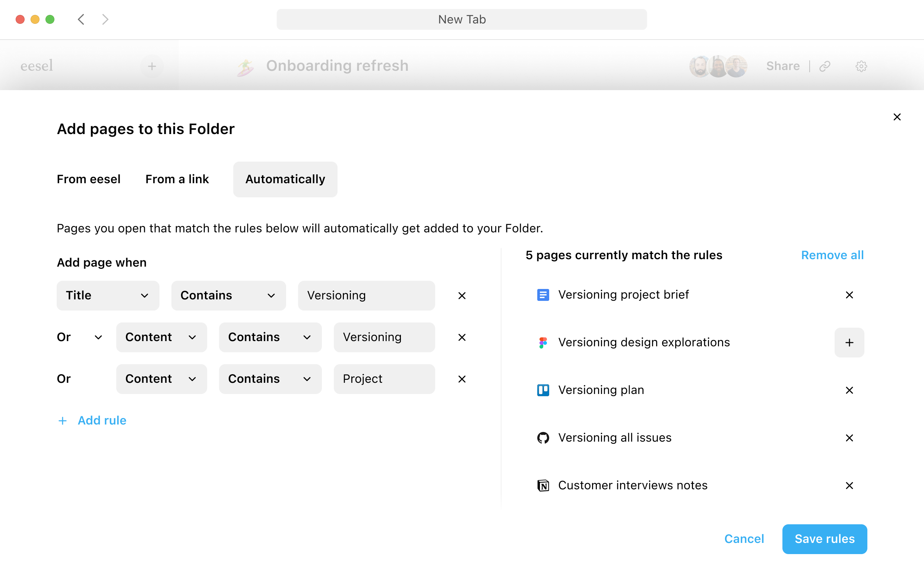This screenshot has height=566, width=924.
Task: Open the third row Contains dropdown
Action: [270, 379]
